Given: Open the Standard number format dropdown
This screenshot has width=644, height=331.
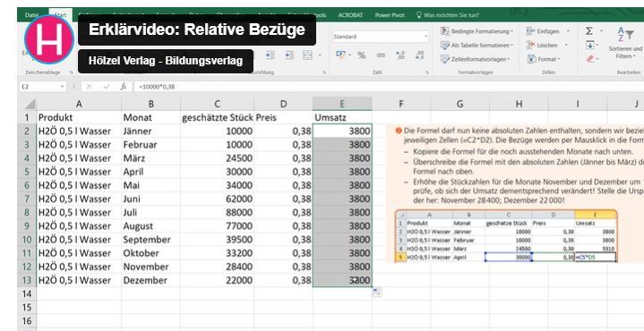Looking at the screenshot, I should (x=426, y=37).
